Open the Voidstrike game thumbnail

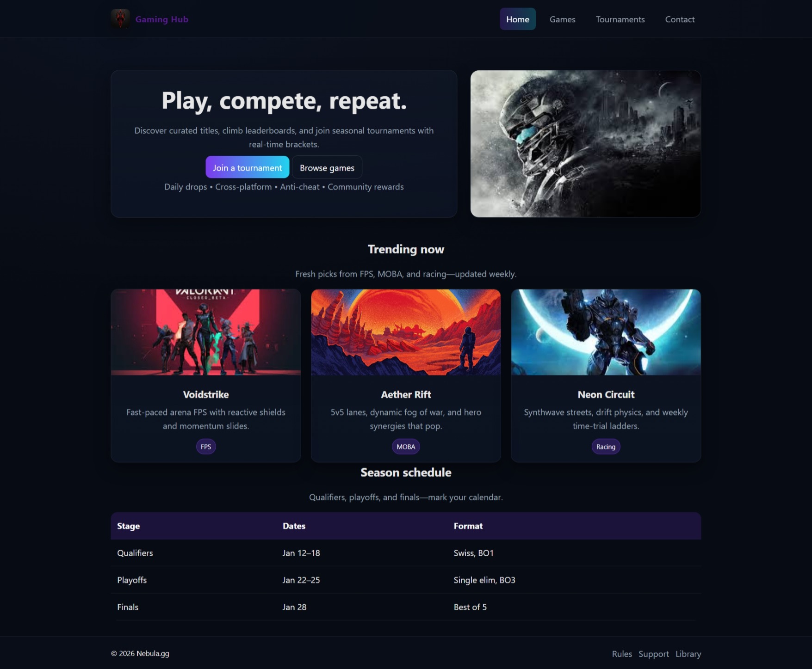[206, 332]
